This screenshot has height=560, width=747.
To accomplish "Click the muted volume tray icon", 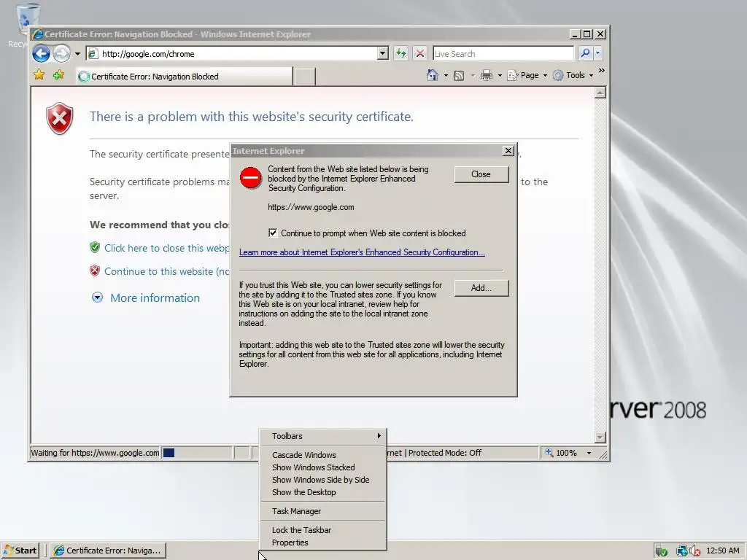I will click(x=694, y=551).
